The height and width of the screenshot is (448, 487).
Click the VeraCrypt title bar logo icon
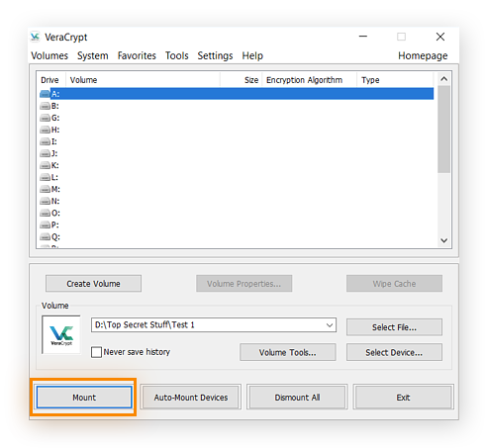click(x=35, y=37)
